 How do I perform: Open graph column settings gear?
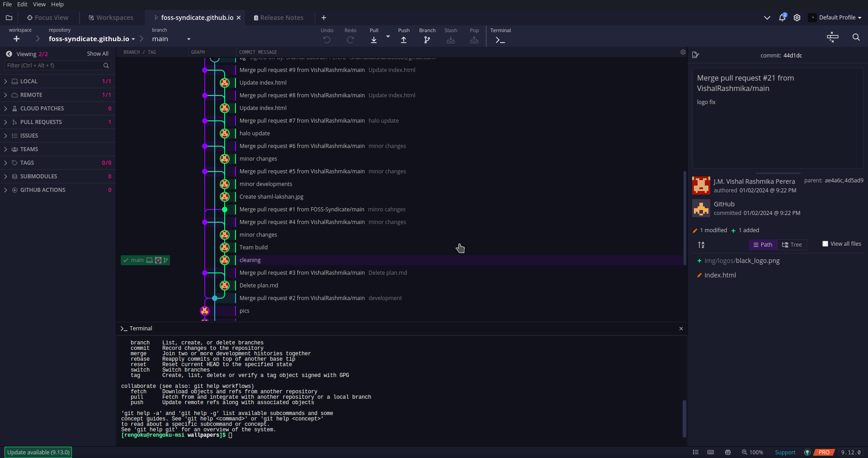(683, 52)
